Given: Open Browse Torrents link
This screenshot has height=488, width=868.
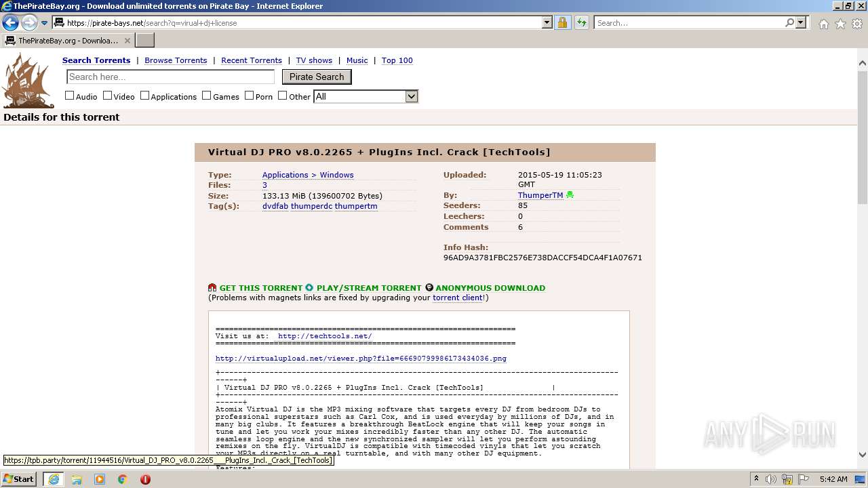Looking at the screenshot, I should pyautogui.click(x=176, y=60).
